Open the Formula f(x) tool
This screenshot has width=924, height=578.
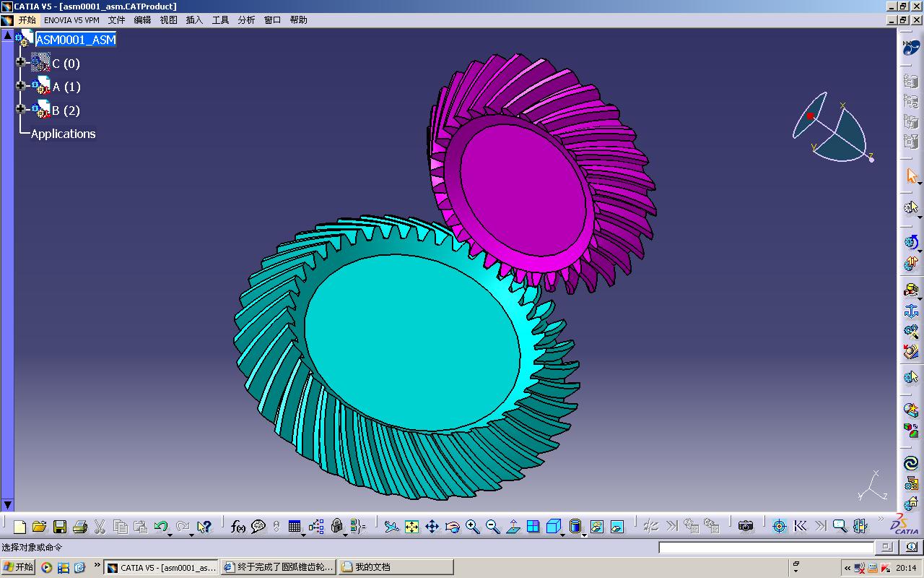[x=238, y=527]
